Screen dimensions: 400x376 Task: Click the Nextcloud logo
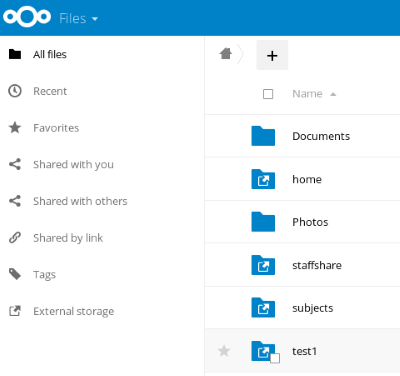pos(27,17)
